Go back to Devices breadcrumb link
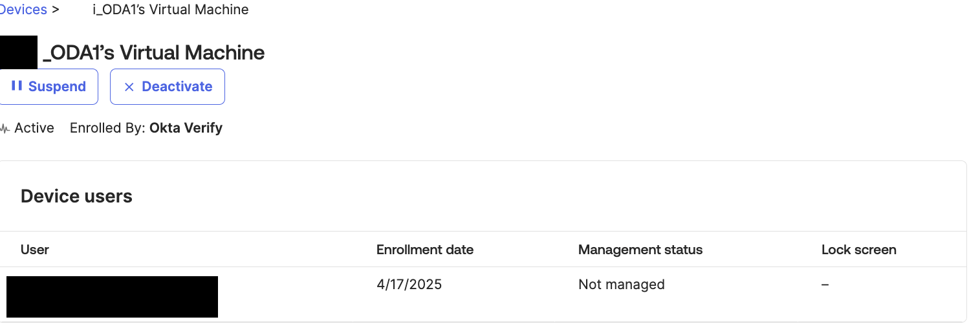This screenshot has height=326, width=980. pos(23,10)
